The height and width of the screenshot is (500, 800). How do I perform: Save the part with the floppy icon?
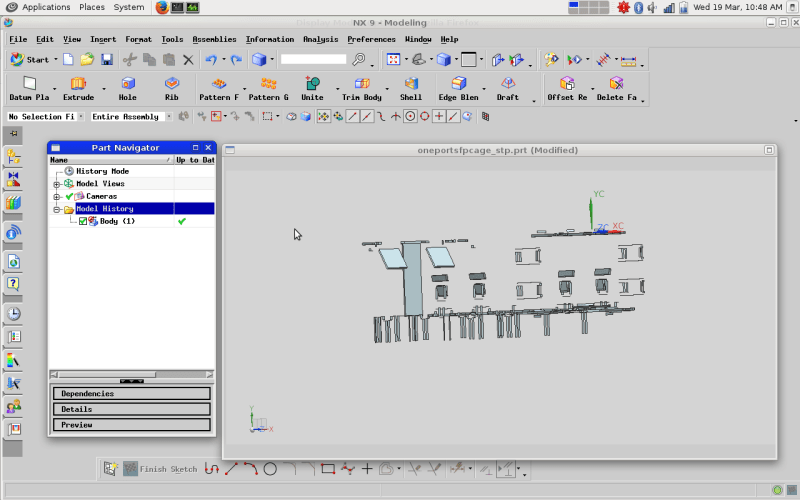tap(107, 60)
